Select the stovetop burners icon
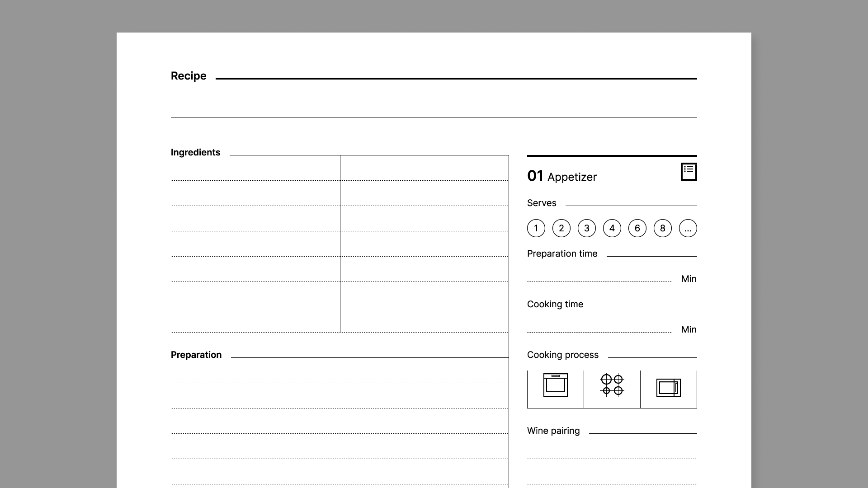Viewport: 868px width, 488px height. tap(612, 385)
